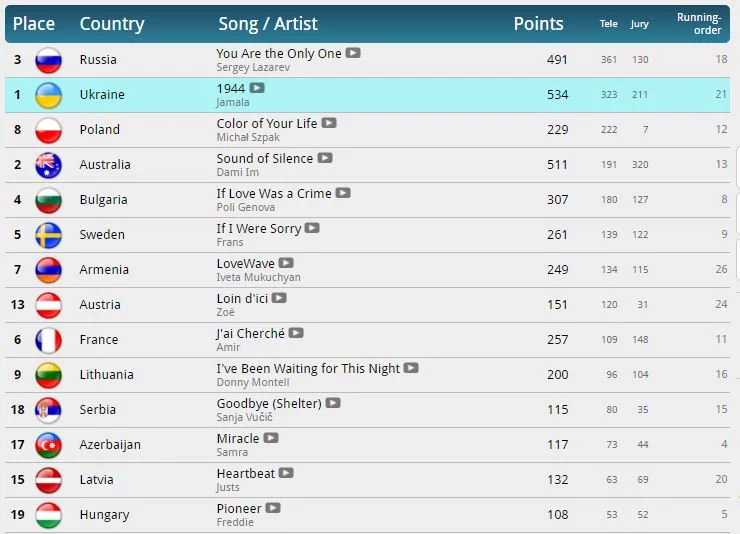Open the Color of Your Life song link
This screenshot has width=740, height=534.
266,123
